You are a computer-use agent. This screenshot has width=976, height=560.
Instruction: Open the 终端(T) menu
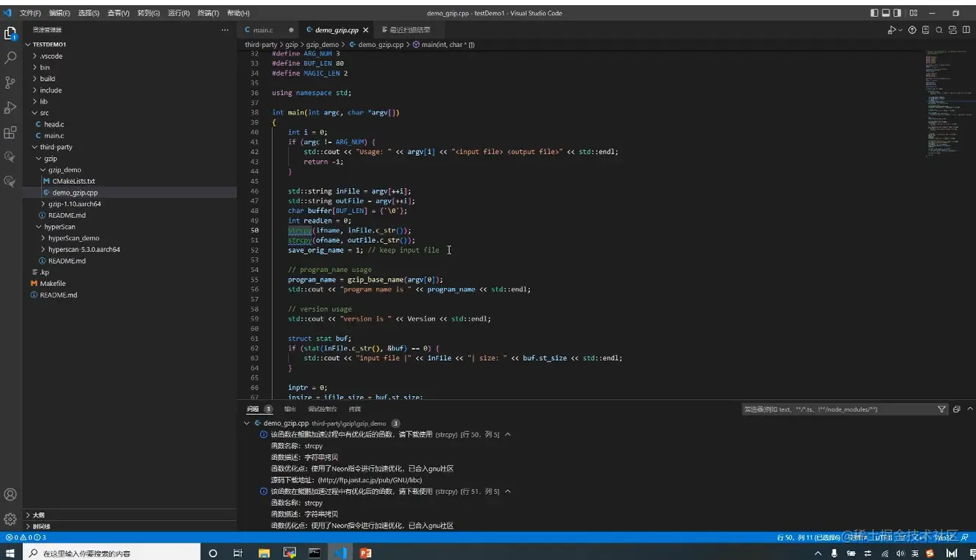click(x=209, y=13)
